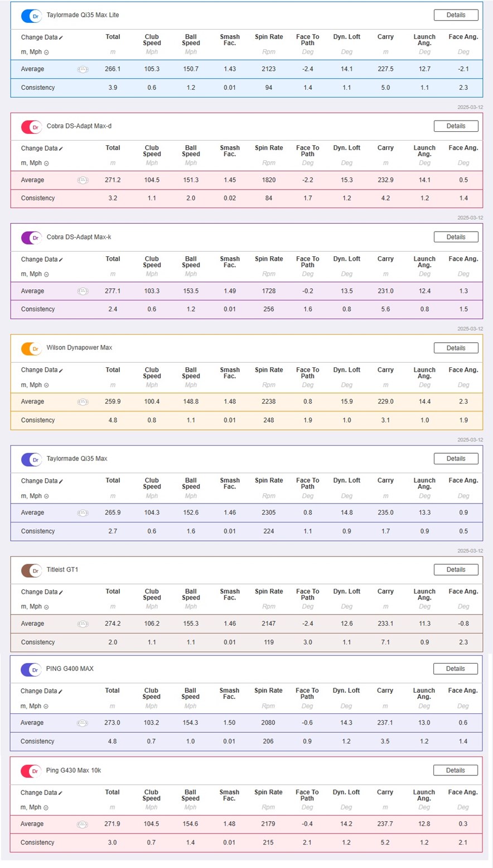Click the Change Data pencil in Cobra DS-Adapt Max-k card

click(61, 260)
